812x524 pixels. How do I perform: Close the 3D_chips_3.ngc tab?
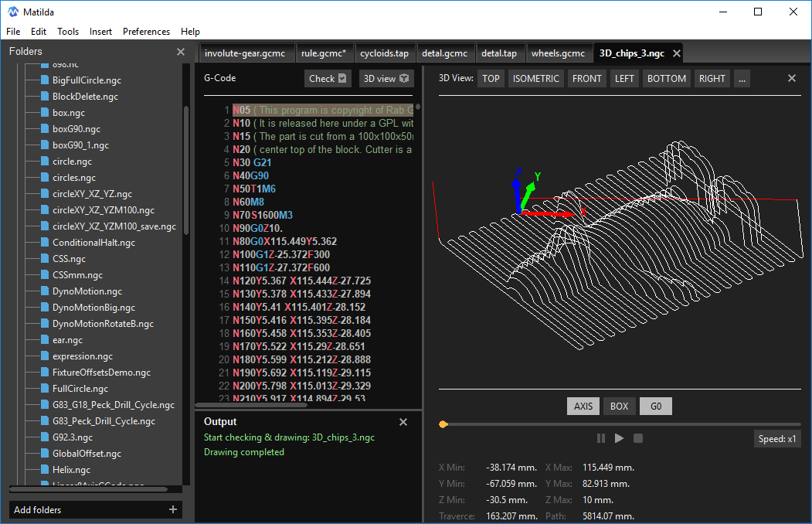677,53
